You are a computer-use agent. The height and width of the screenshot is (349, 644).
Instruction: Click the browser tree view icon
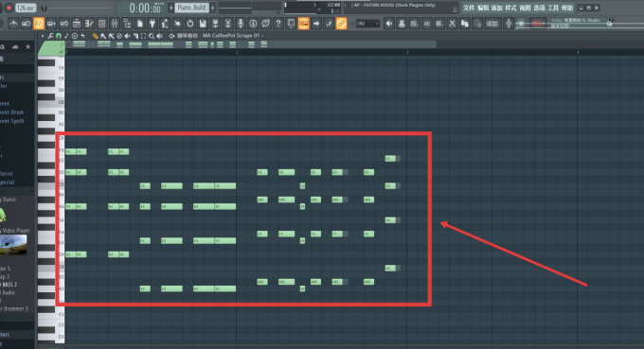(127, 24)
